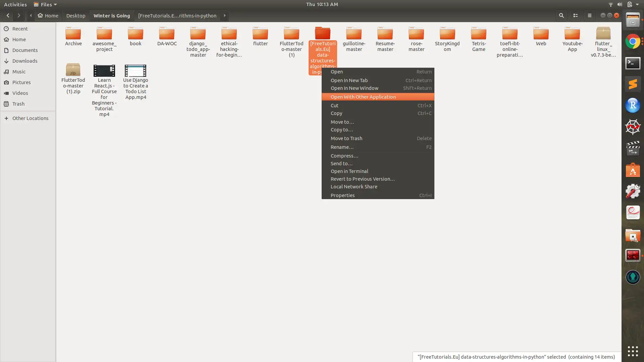
Task: Go back with the left arrow button
Action: (x=8, y=15)
